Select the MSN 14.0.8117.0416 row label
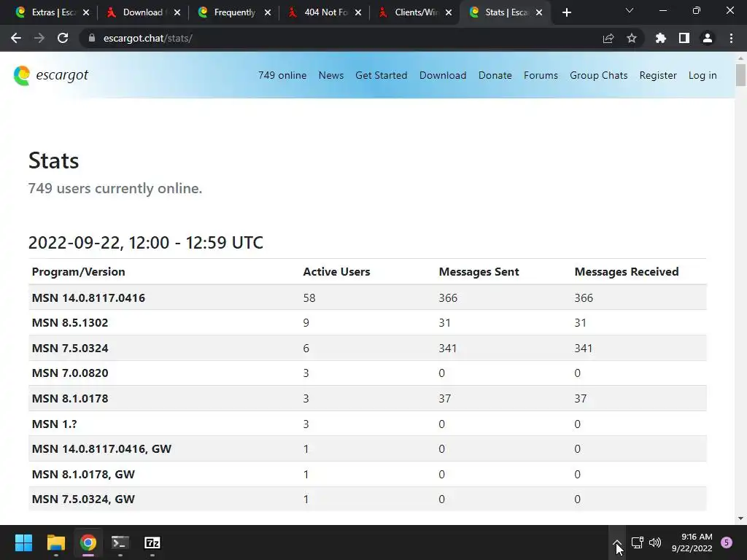The height and width of the screenshot is (560, 747). 88,298
